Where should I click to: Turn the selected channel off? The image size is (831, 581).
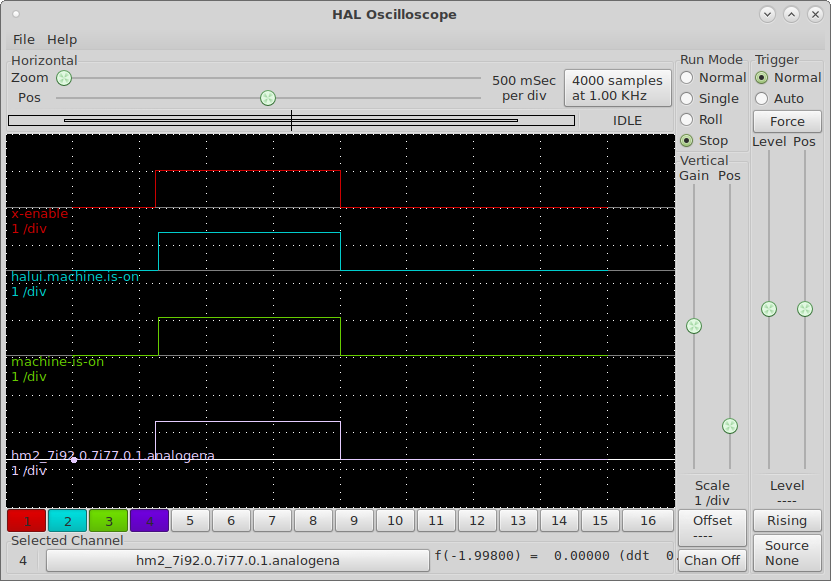pos(712,561)
